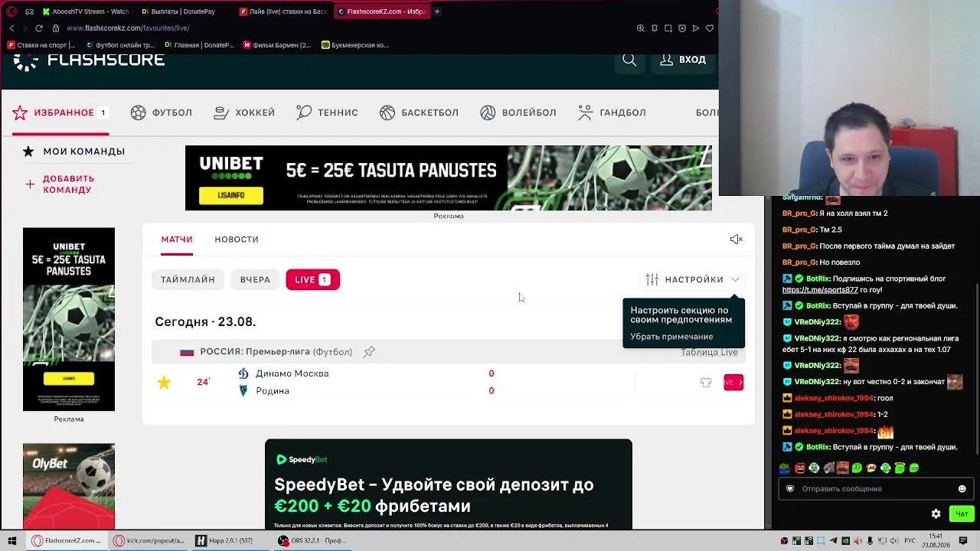Open the t.me/sports977 link in chat

tap(820, 290)
